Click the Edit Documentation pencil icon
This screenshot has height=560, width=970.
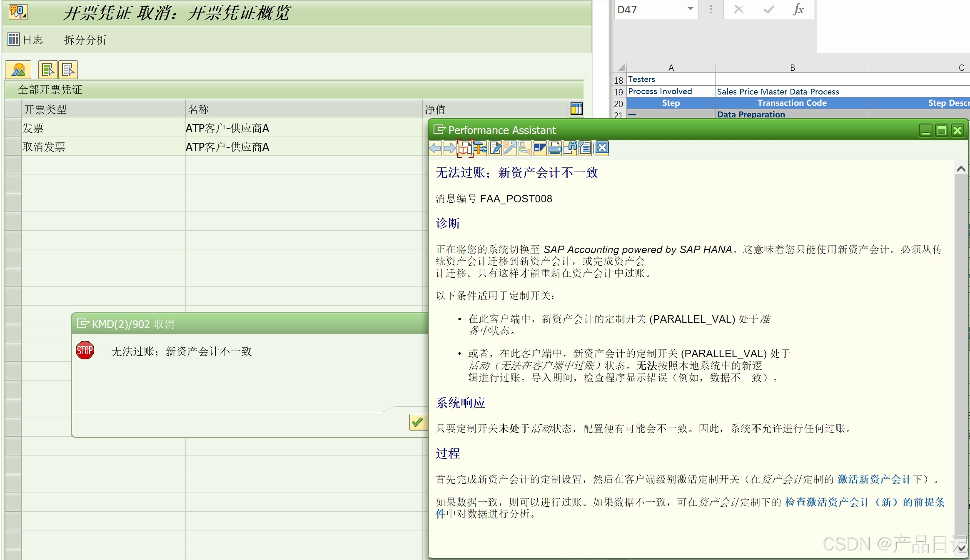495,148
